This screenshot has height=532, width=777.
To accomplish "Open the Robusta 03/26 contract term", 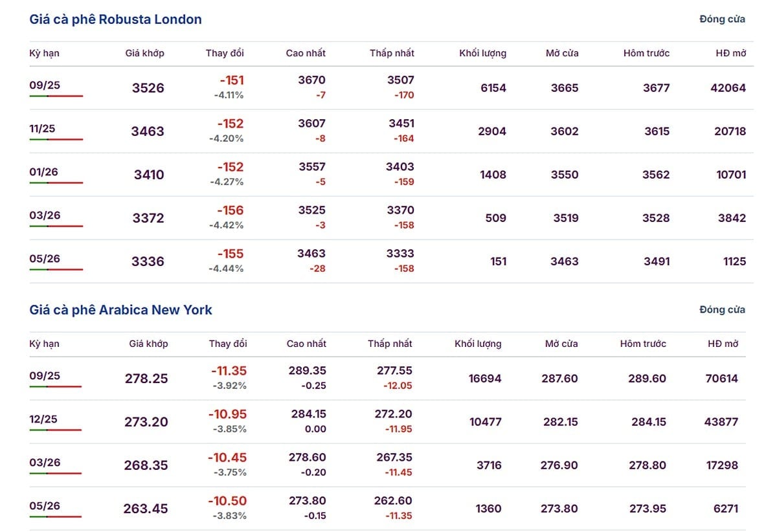I will 45,216.
